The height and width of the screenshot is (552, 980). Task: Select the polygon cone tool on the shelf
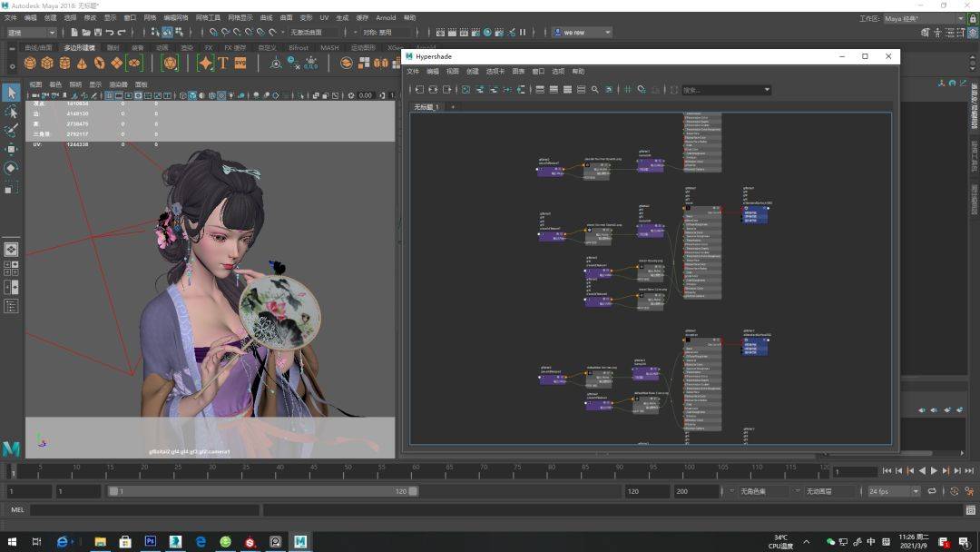point(81,64)
